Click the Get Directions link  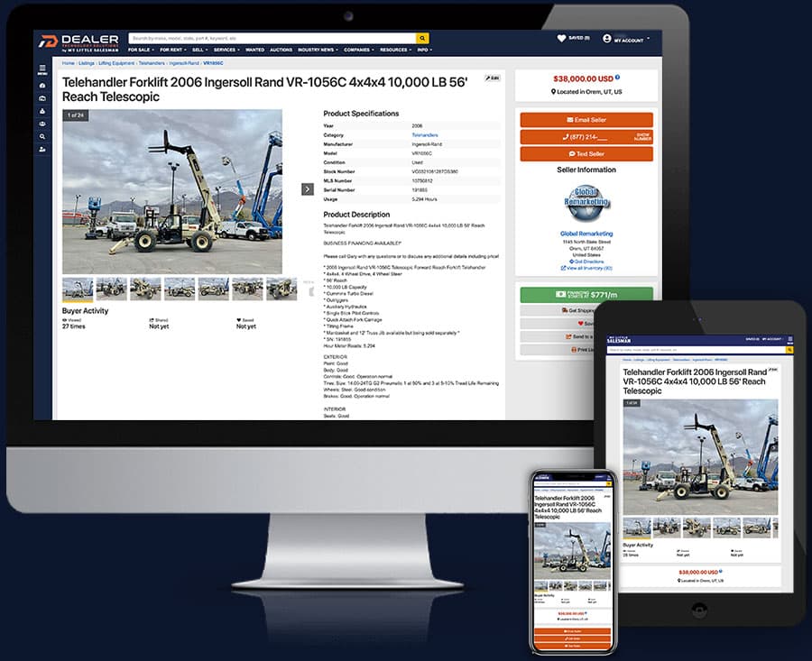(x=586, y=262)
